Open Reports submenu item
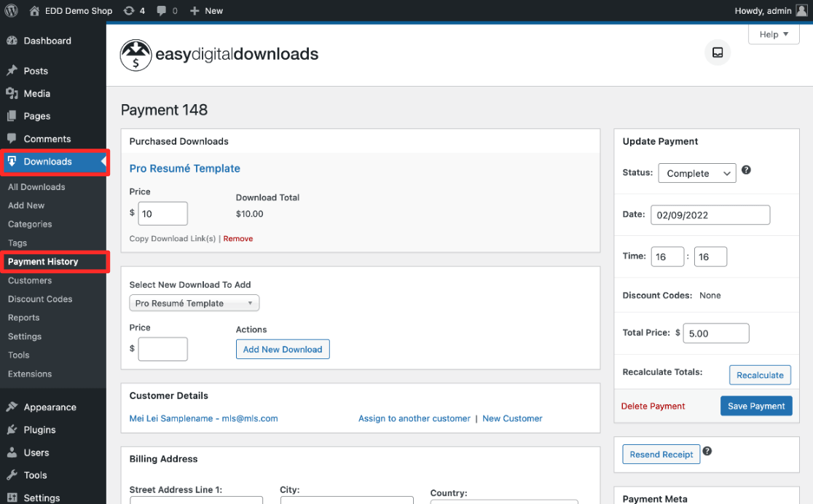The width and height of the screenshot is (813, 504). [23, 318]
